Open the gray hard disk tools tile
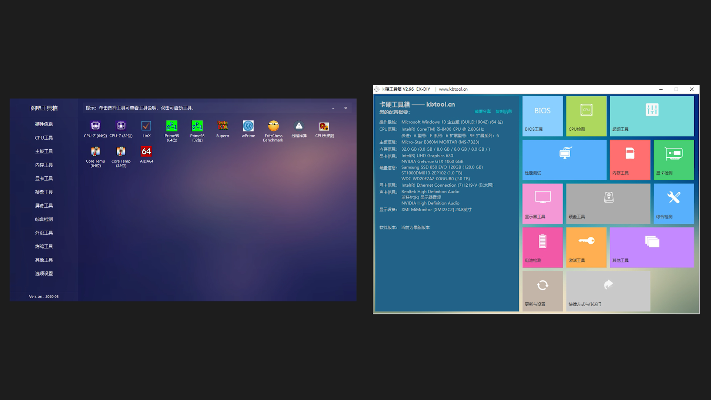The image size is (711, 400). click(x=608, y=203)
